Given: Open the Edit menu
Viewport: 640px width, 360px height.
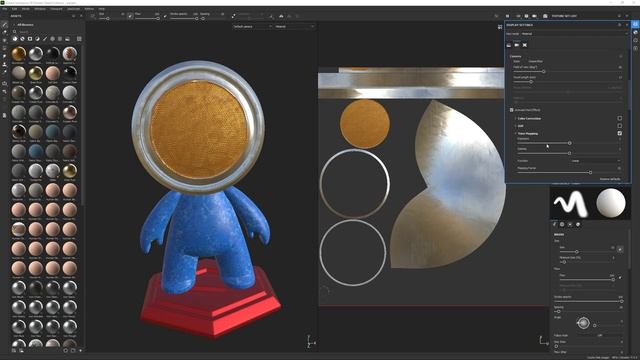Looking at the screenshot, I should [x=14, y=9].
